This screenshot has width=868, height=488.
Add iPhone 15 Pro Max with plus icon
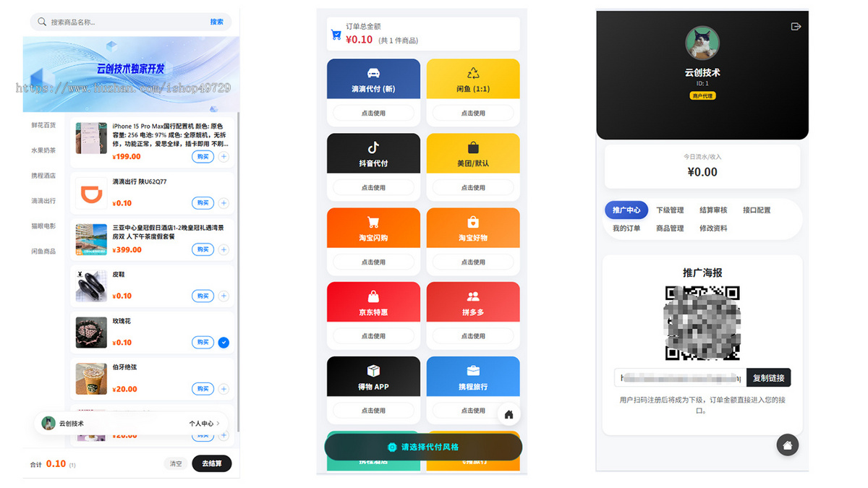pyautogui.click(x=224, y=156)
